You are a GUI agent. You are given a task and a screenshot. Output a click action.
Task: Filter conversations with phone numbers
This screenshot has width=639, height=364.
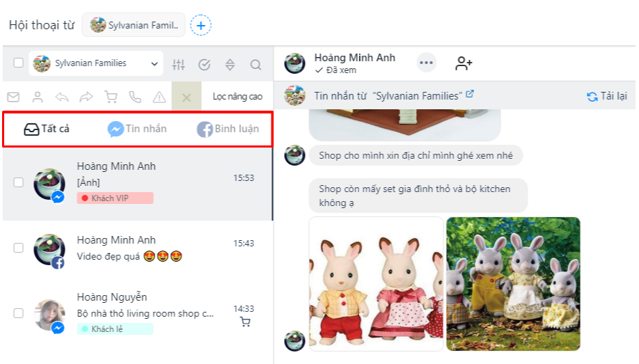click(135, 97)
